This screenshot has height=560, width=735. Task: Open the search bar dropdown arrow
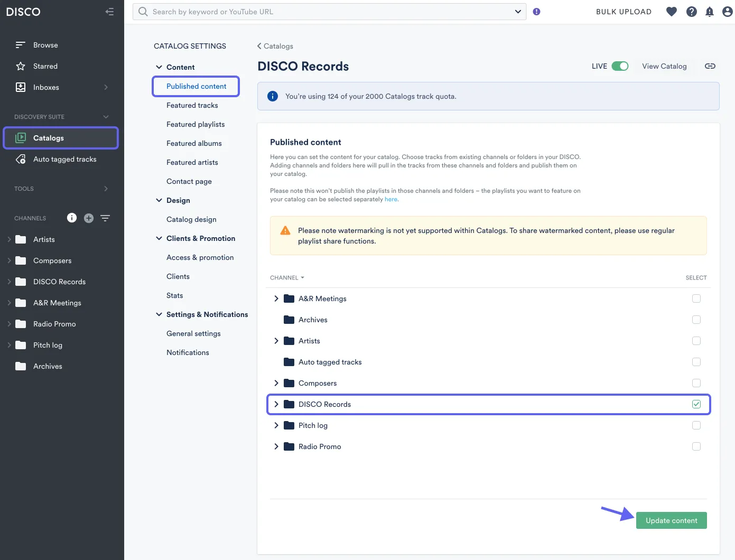click(518, 12)
